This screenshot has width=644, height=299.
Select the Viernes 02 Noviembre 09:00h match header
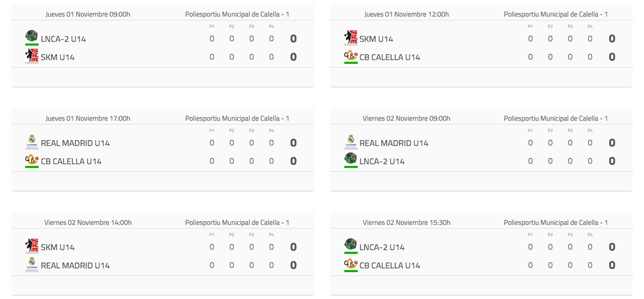tap(406, 118)
